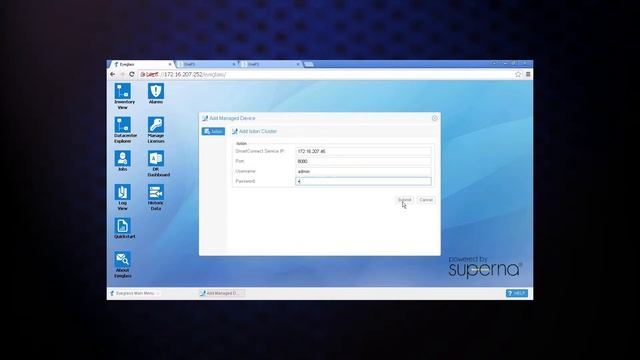This screenshot has height=360, width=640.
Task: Click the Username field containing admin
Action: pos(363,171)
